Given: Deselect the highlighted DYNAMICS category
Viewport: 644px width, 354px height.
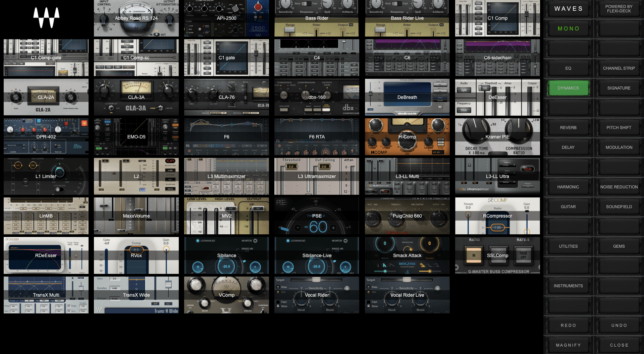Looking at the screenshot, I should pyautogui.click(x=568, y=88).
